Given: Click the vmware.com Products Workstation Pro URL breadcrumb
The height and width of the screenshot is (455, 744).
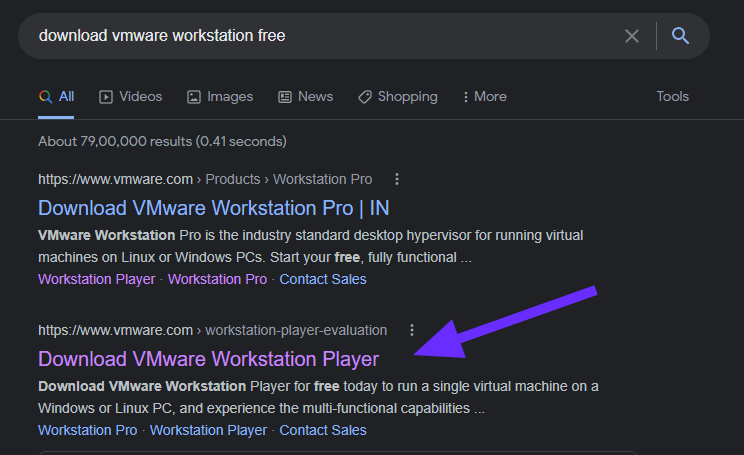Looking at the screenshot, I should 205,179.
